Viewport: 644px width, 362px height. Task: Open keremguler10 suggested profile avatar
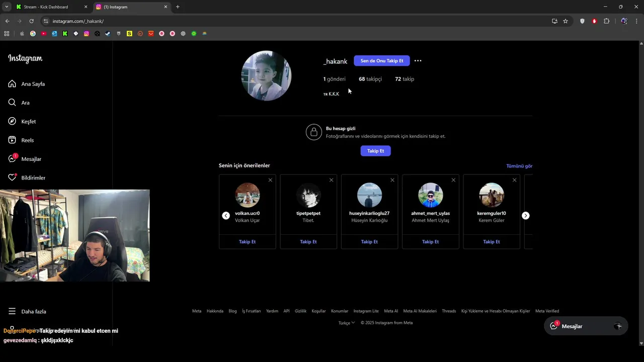tap(492, 195)
